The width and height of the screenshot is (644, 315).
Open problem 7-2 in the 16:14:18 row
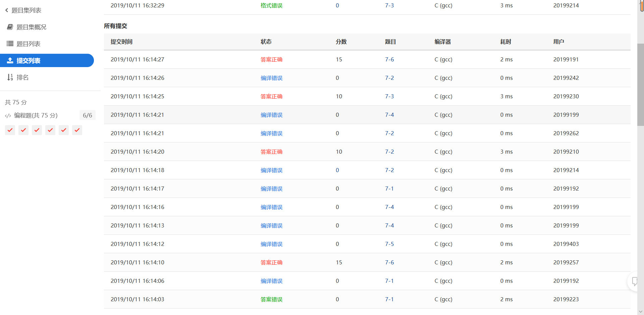click(389, 170)
